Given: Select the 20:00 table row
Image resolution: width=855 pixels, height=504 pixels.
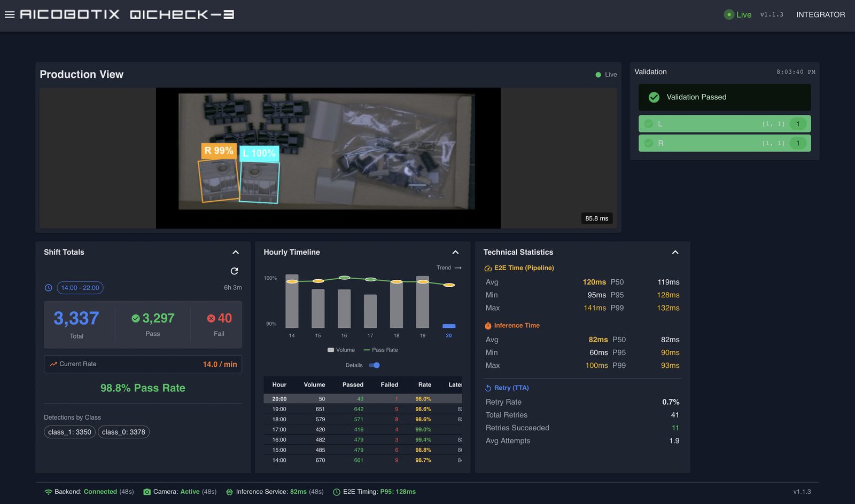Looking at the screenshot, I should pos(363,399).
